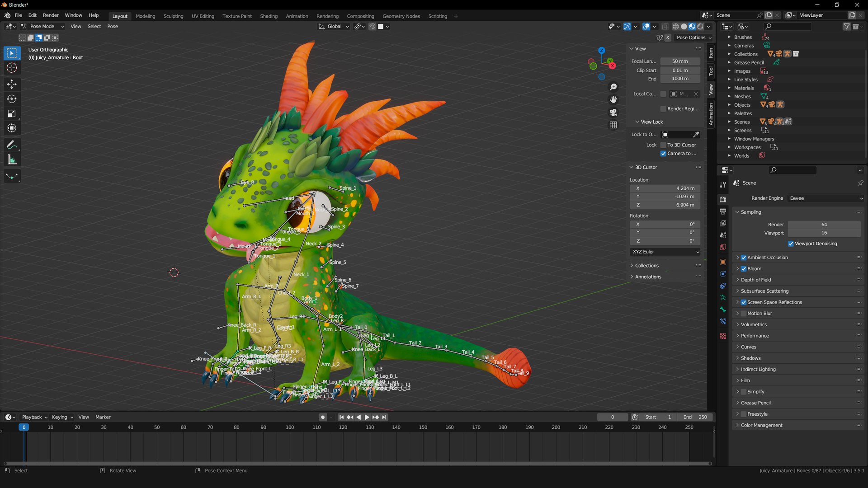Screen dimensions: 868x488
Task: Open the XYZ Euler rotation dropdown
Action: click(665, 252)
